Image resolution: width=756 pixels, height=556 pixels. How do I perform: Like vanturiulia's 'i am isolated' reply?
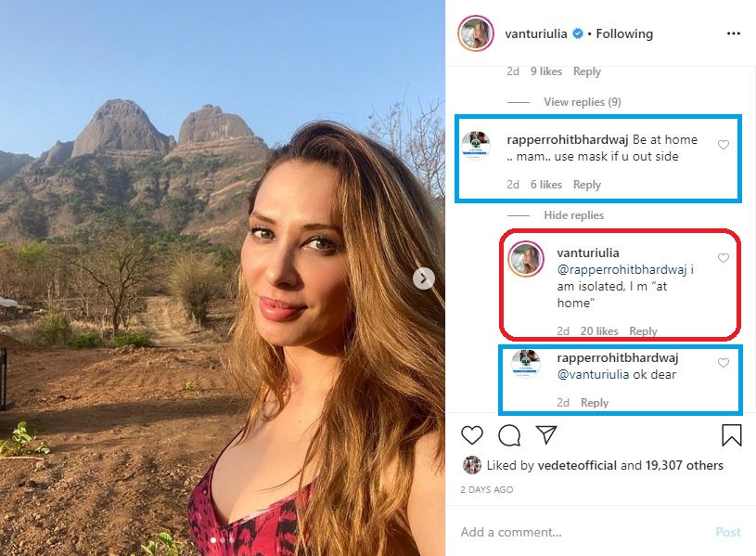(x=724, y=258)
